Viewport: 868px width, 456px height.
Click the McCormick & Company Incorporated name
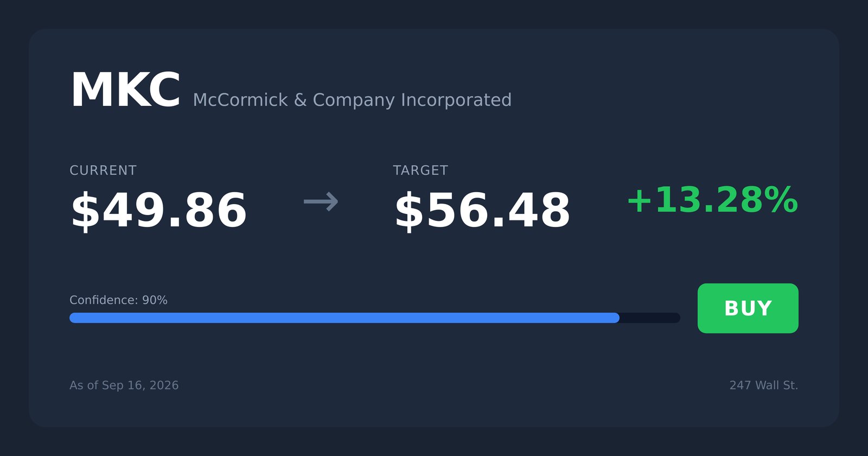[x=352, y=100]
